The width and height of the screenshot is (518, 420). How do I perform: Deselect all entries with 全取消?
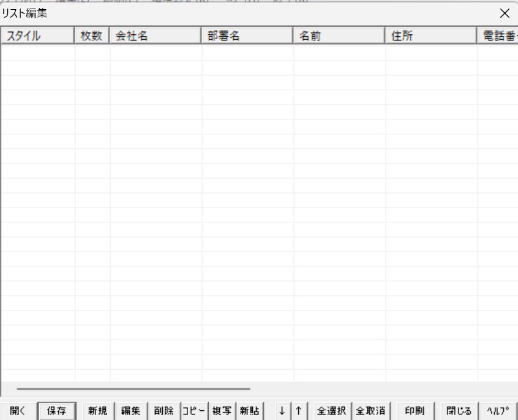point(371,411)
